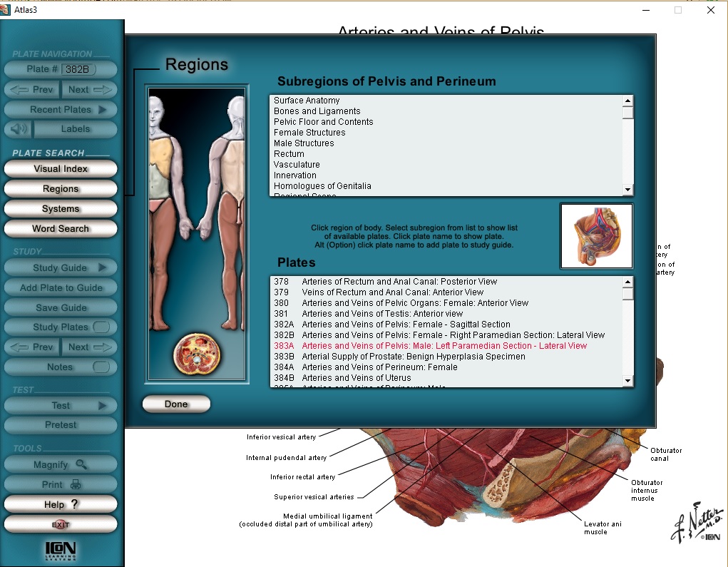Click the speaker audio icon beside Labels
Screen dimensions: 728x567
[x=19, y=128]
